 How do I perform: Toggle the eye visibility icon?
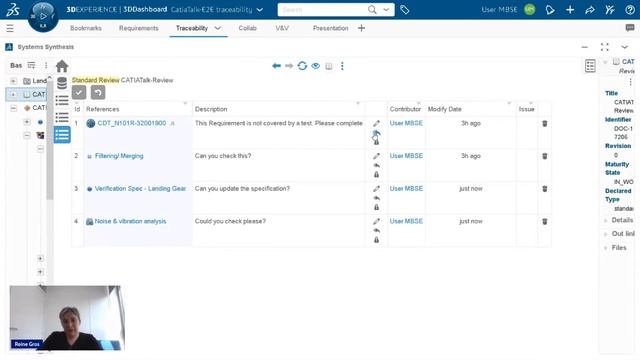[316, 66]
